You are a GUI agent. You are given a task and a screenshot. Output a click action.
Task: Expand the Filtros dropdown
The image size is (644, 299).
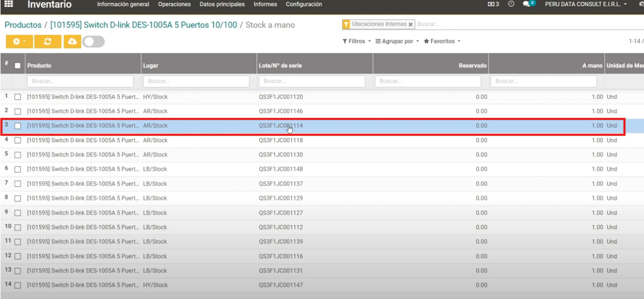pos(357,41)
